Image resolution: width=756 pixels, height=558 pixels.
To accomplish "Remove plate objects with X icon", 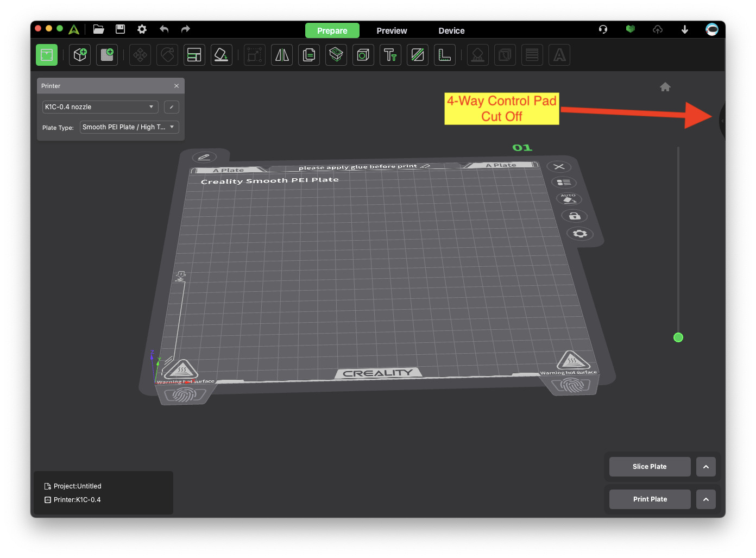I will click(559, 167).
